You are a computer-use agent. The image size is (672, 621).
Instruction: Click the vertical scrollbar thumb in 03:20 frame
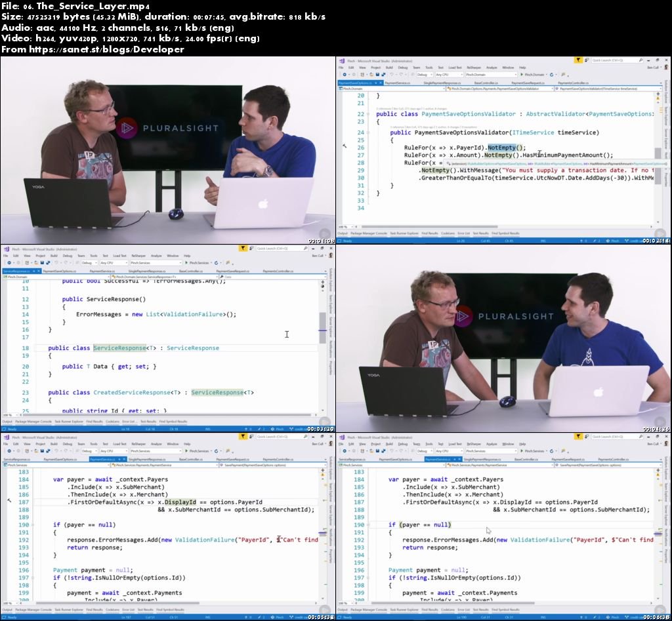[322, 328]
